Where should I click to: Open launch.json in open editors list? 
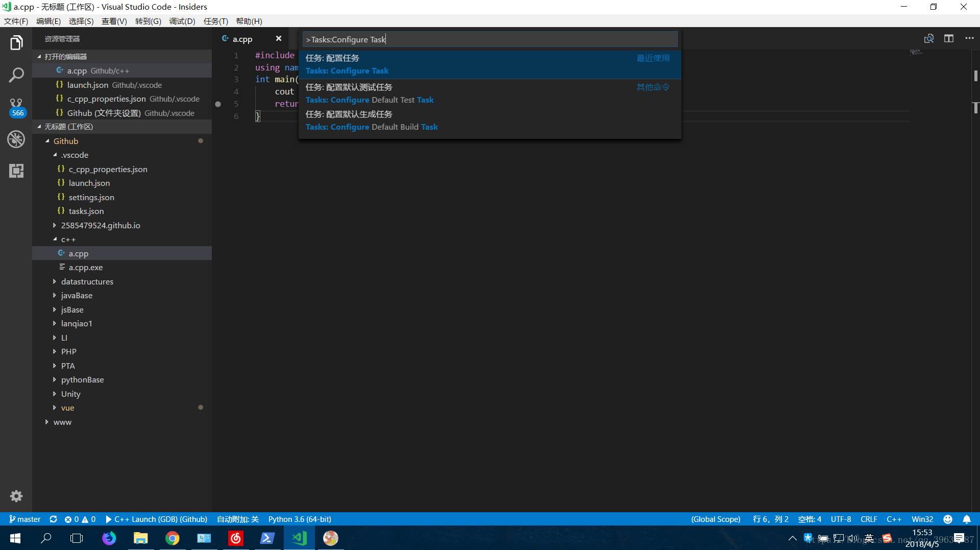(x=122, y=85)
